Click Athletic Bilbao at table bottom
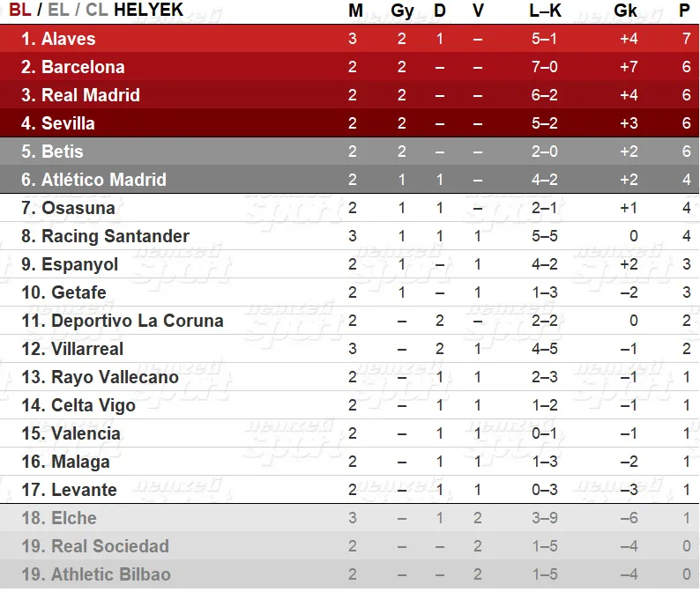The height and width of the screenshot is (592, 700). coord(111,574)
